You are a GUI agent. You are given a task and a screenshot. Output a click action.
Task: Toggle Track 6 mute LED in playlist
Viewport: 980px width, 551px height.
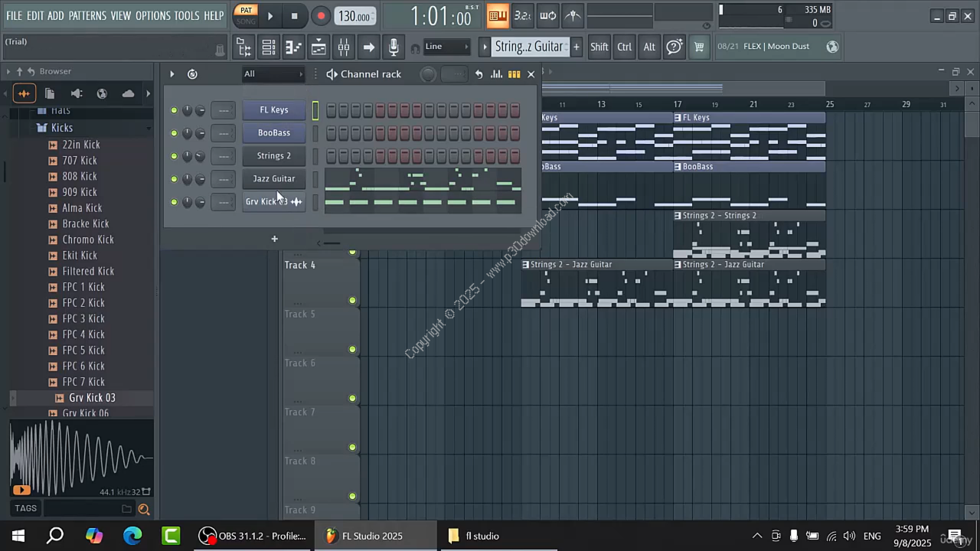tap(352, 398)
